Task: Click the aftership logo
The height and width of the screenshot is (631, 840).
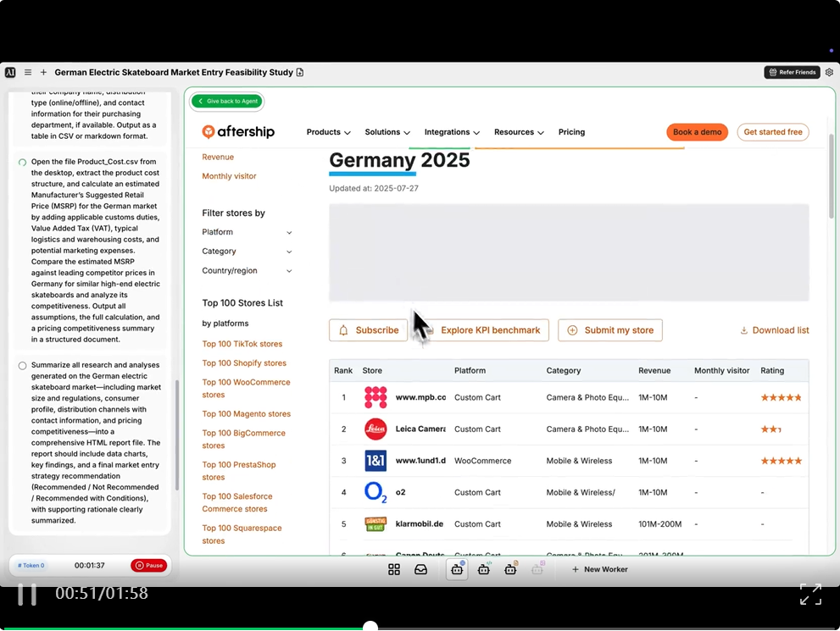Action: click(238, 131)
